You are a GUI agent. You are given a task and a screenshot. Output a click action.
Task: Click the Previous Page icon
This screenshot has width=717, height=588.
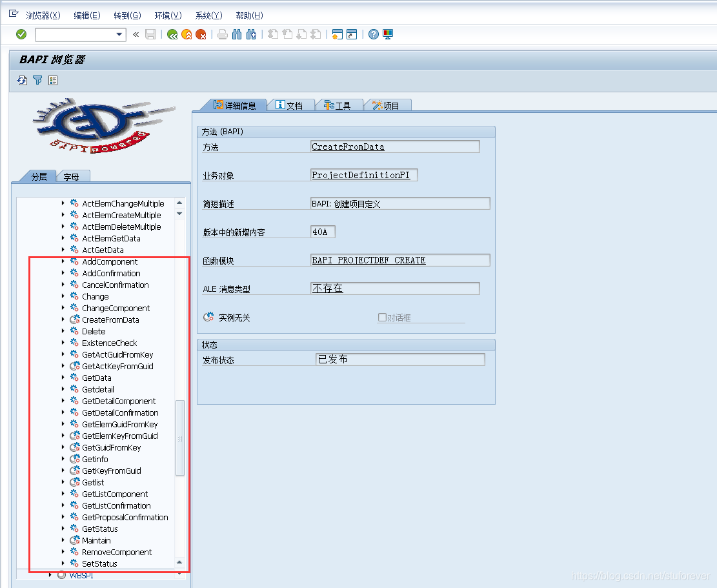tap(287, 34)
